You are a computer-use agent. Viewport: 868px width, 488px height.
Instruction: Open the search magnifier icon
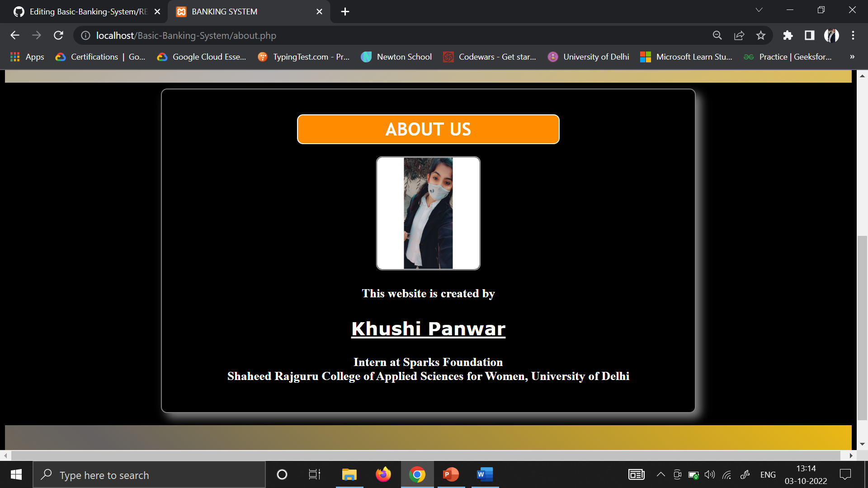[717, 35]
